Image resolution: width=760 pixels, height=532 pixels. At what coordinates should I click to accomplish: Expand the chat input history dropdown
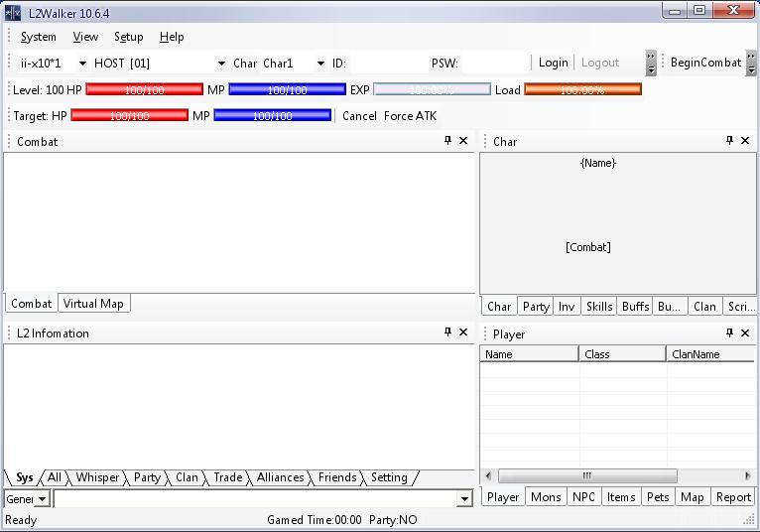[x=464, y=499]
